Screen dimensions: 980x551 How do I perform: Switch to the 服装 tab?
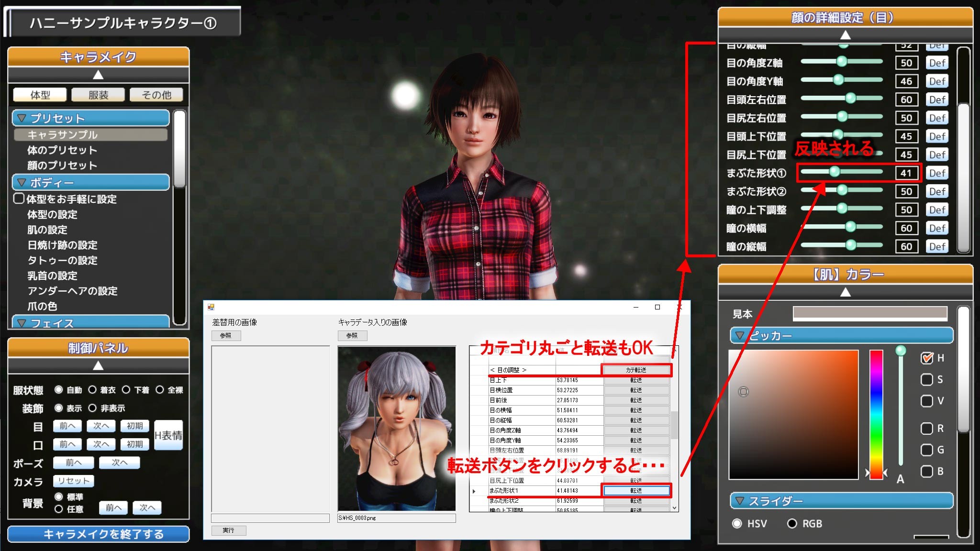98,95
